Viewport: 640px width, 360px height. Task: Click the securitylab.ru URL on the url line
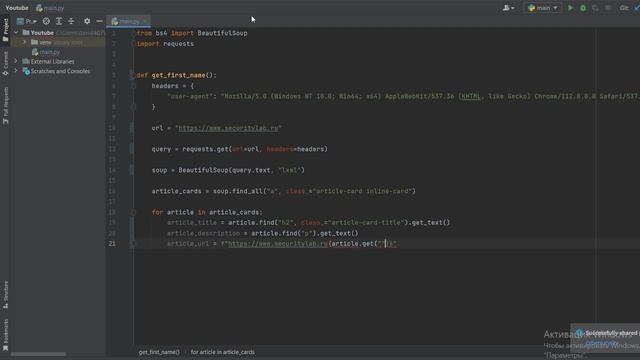click(x=228, y=128)
